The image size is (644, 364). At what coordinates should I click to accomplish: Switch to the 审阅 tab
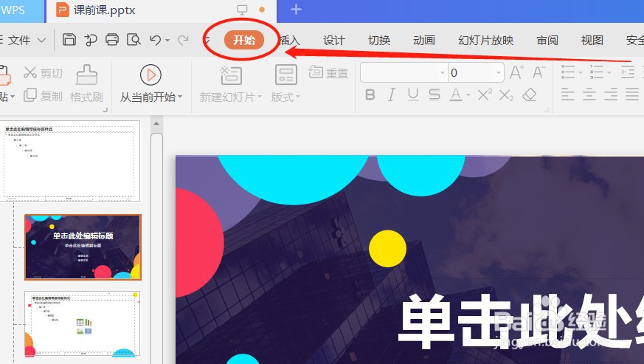(x=547, y=40)
